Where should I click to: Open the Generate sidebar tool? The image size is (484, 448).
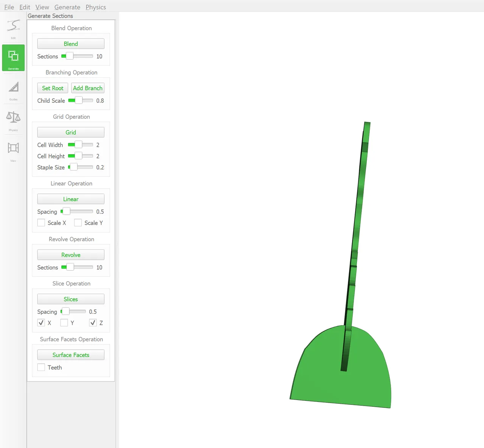click(x=13, y=58)
